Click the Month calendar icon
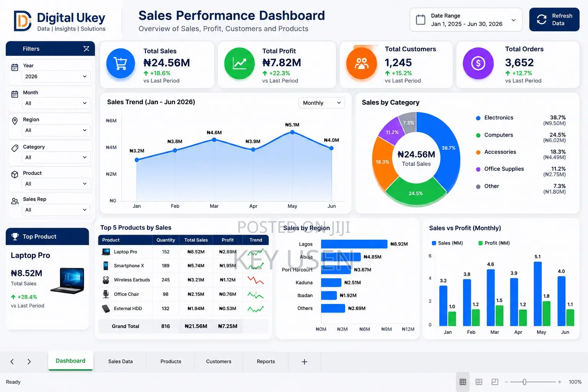Viewport: 588px width, 392px height. point(15,94)
